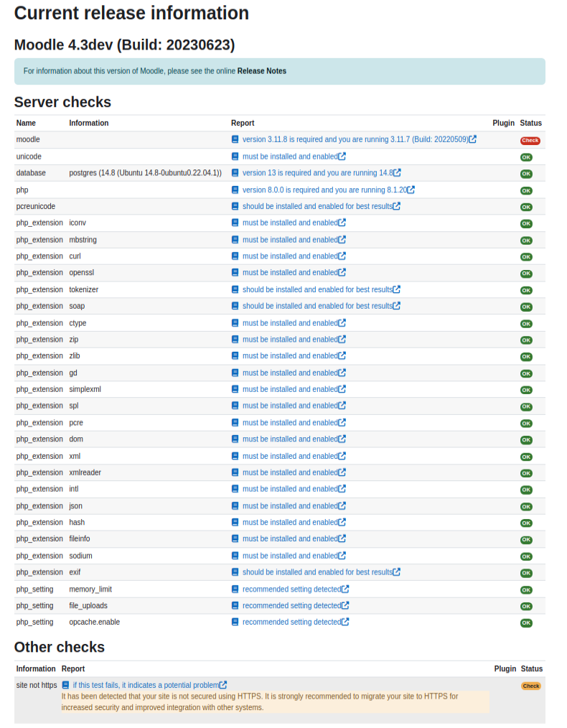Select the 'pcre' extension name cell
This screenshot has width=567, height=728.
pos(76,422)
